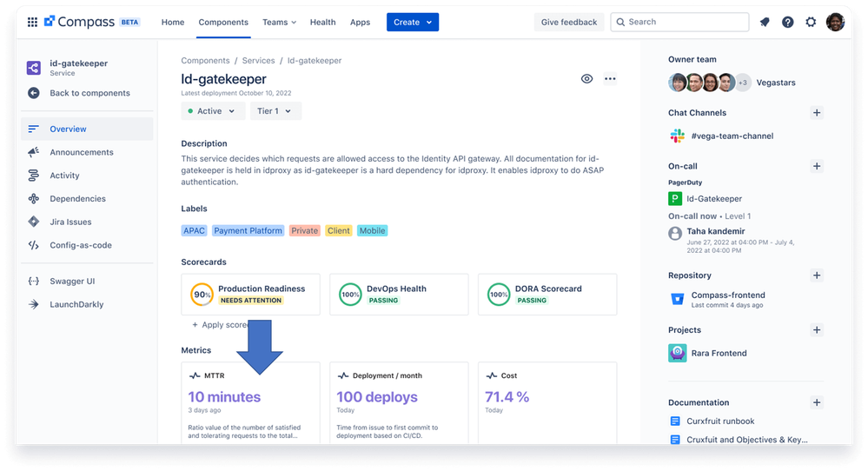Viewport: 868px width, 471px height.
Task: Add an on-call schedule with plus
Action: click(817, 166)
